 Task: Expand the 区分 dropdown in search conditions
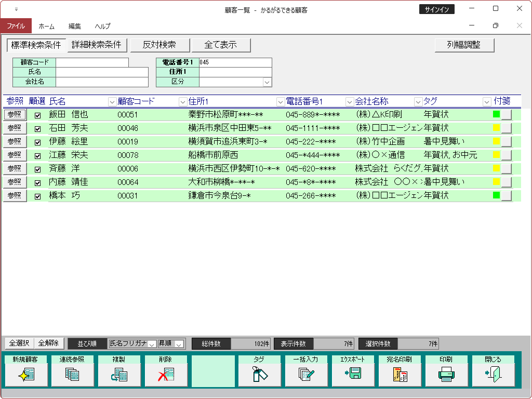pyautogui.click(x=267, y=82)
